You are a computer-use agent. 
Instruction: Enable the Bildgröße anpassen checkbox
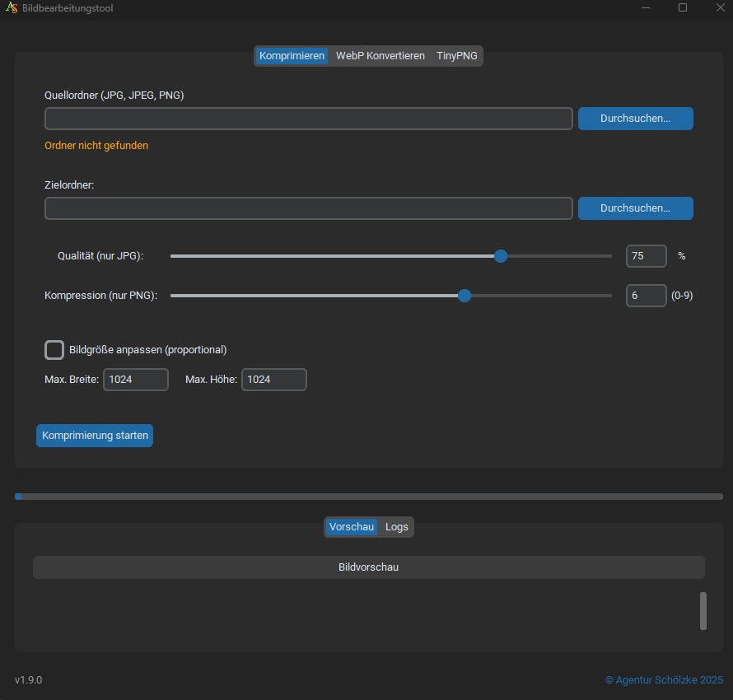coord(54,350)
